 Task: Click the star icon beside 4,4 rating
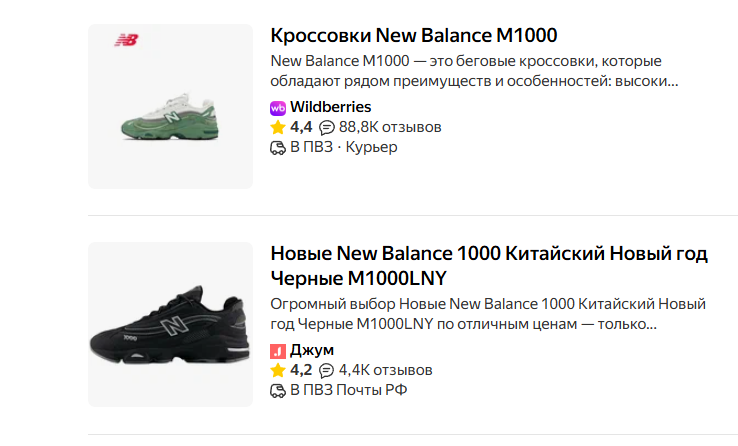[278, 127]
